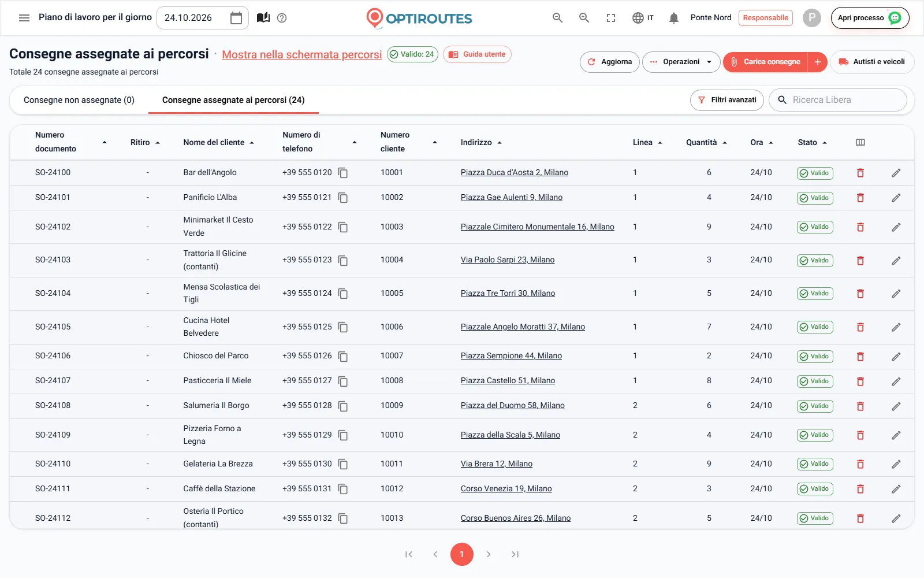Sort by Stato column

(x=812, y=142)
